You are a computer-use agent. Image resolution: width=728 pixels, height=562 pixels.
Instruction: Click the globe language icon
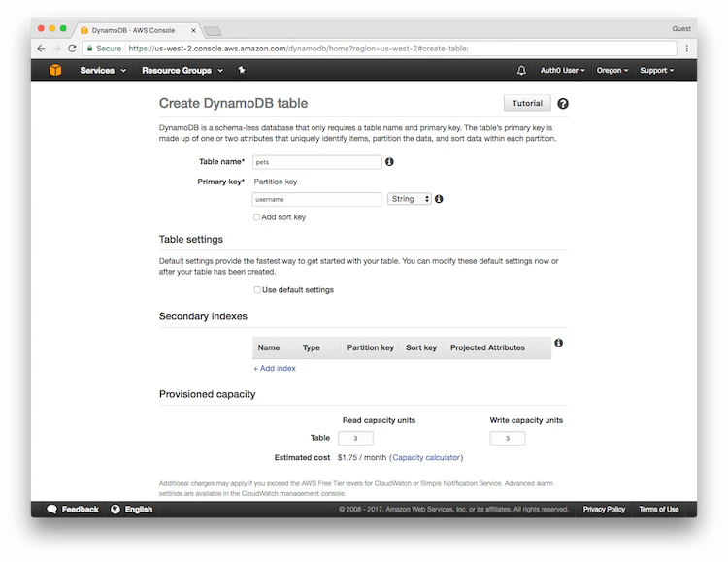point(116,509)
